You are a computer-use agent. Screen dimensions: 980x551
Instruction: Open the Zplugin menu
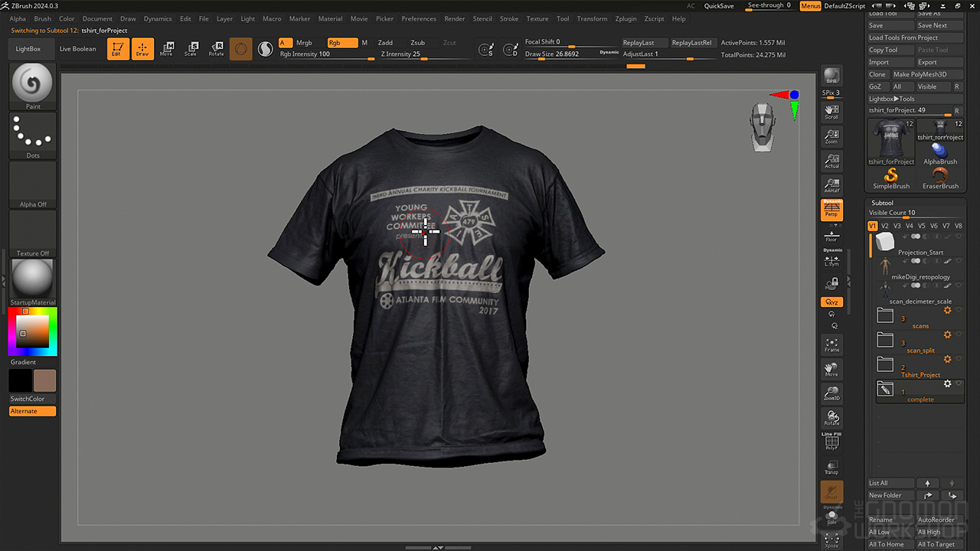(626, 18)
